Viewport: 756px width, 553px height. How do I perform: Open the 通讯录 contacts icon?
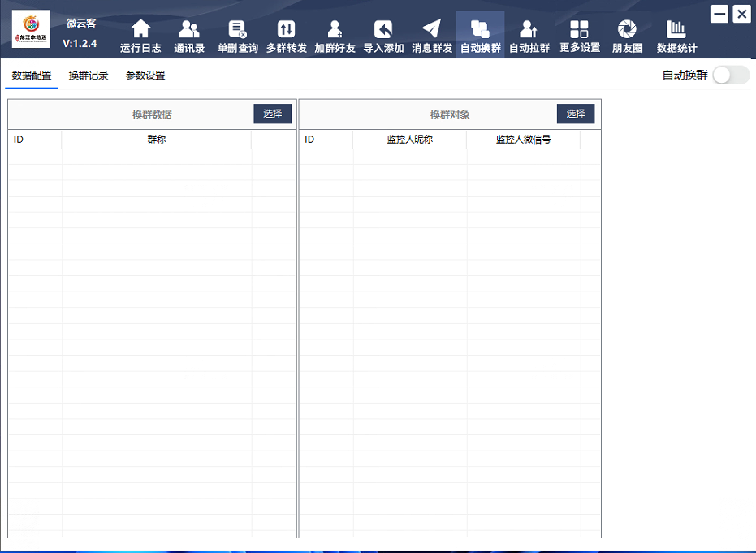(189, 31)
